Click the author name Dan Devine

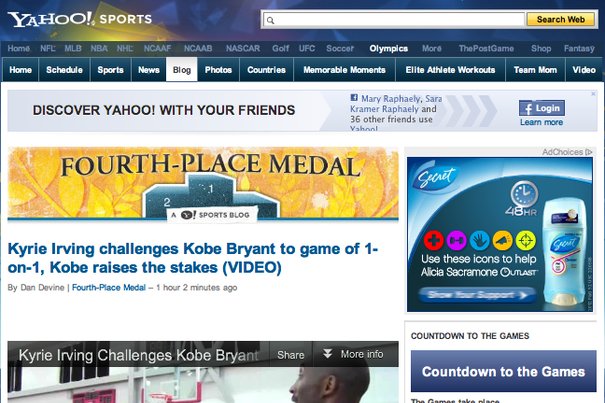pos(42,288)
